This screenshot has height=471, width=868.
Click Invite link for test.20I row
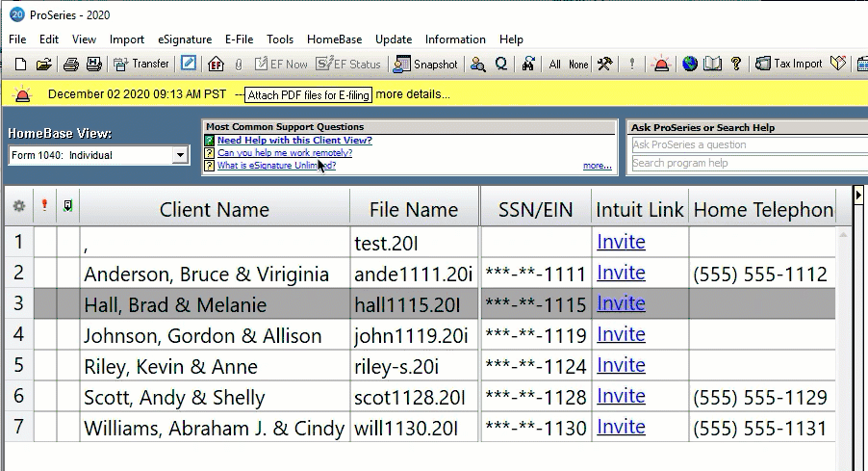tap(621, 242)
